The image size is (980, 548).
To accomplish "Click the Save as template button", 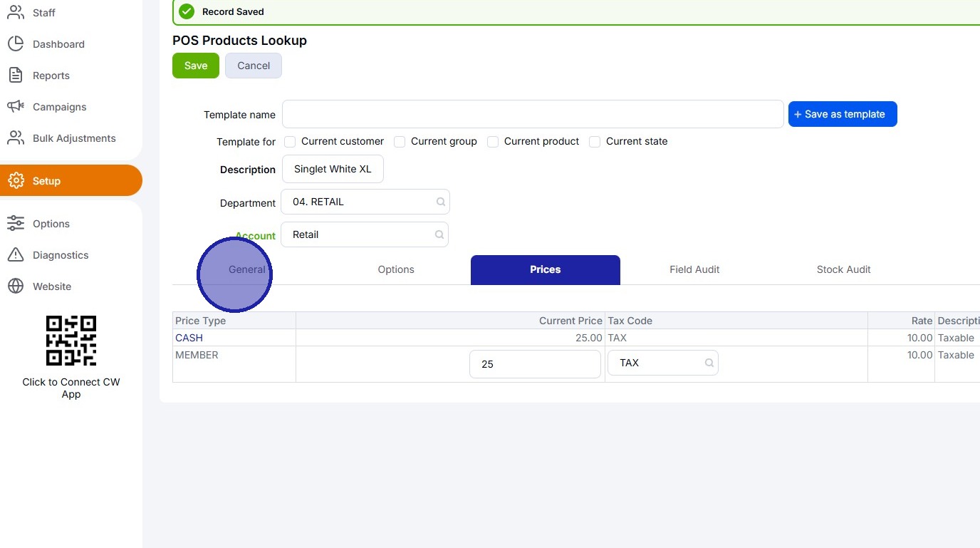I will pos(843,114).
